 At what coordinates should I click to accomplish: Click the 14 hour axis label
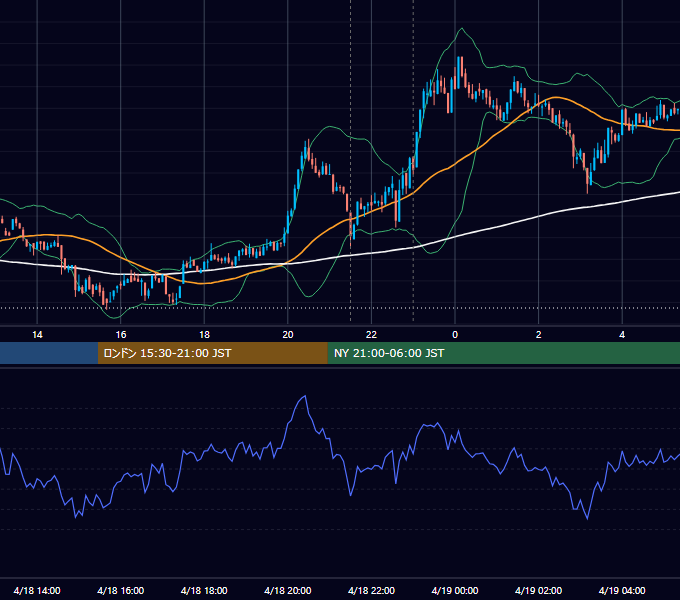[x=37, y=335]
